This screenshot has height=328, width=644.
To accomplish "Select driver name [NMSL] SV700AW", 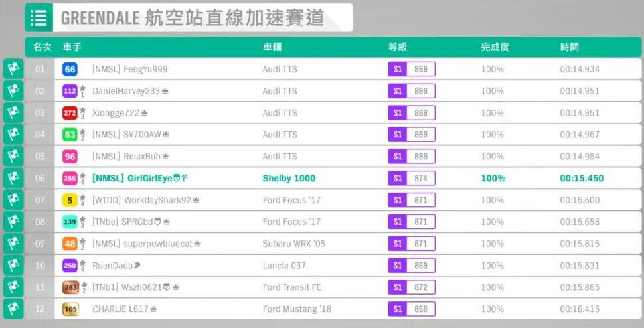I will 127,135.
